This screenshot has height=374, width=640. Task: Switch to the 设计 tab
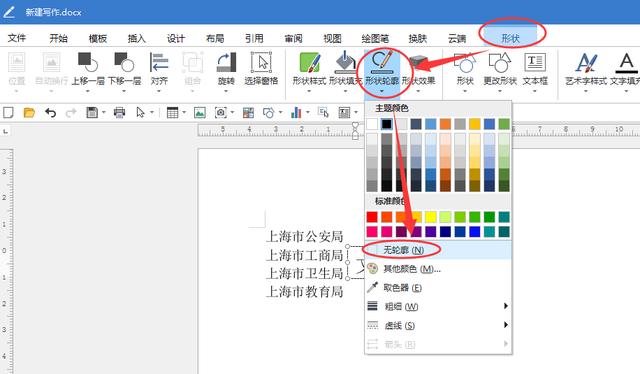coord(176,38)
